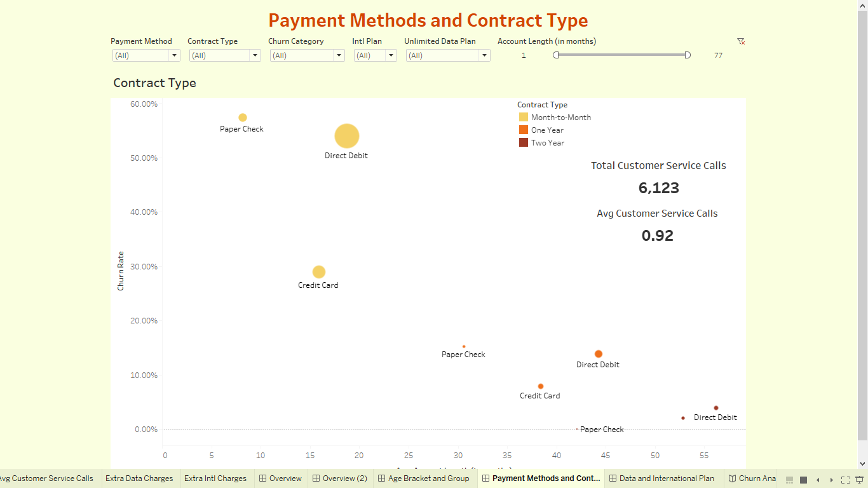Click the dashboard icon on the Churn Ana tab
The height and width of the screenshot is (488, 868).
(732, 478)
